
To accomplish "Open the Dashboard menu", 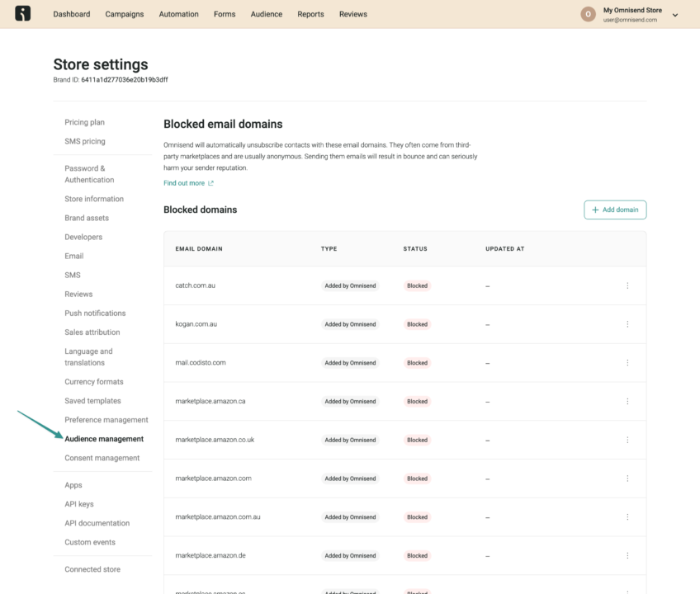I will pos(72,14).
